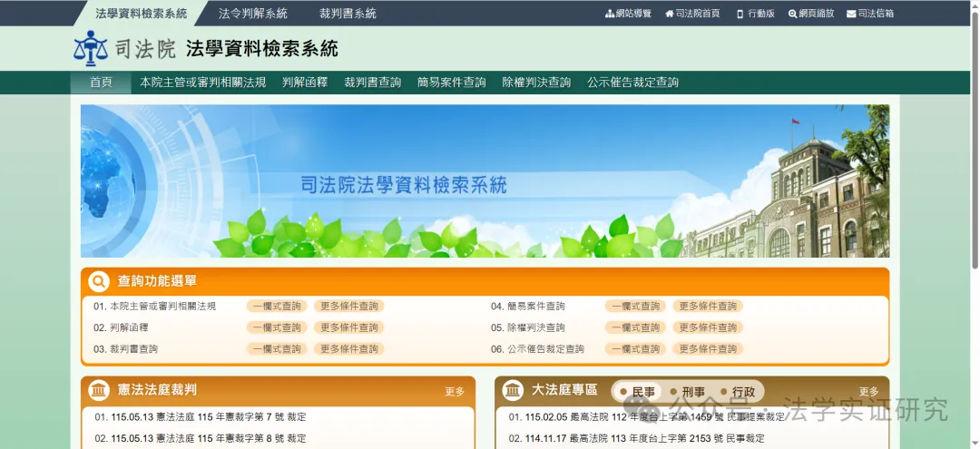
Task: Click 更多條件查詢 for 公示催告裁定查詢 row
Action: coord(708,349)
